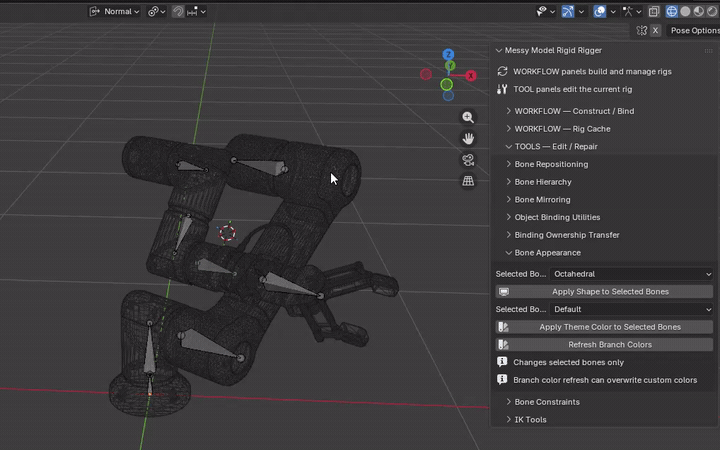Expand Bone Mirroring subpanel

(508, 199)
